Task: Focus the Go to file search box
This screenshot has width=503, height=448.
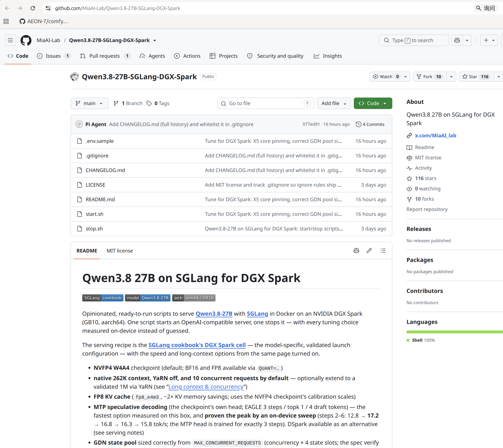Action: point(266,103)
